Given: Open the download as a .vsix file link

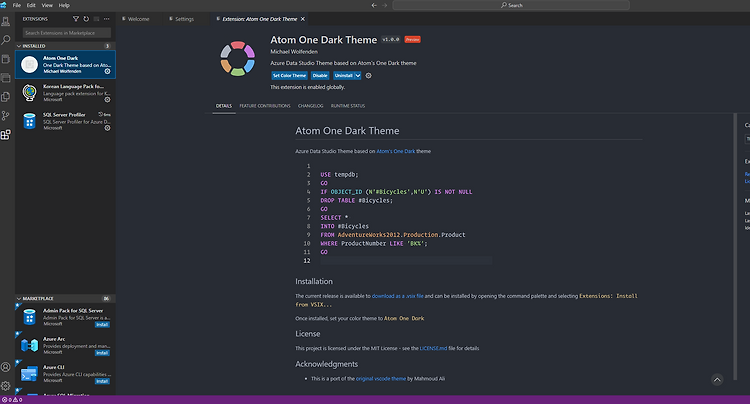Looking at the screenshot, I should click(x=397, y=296).
